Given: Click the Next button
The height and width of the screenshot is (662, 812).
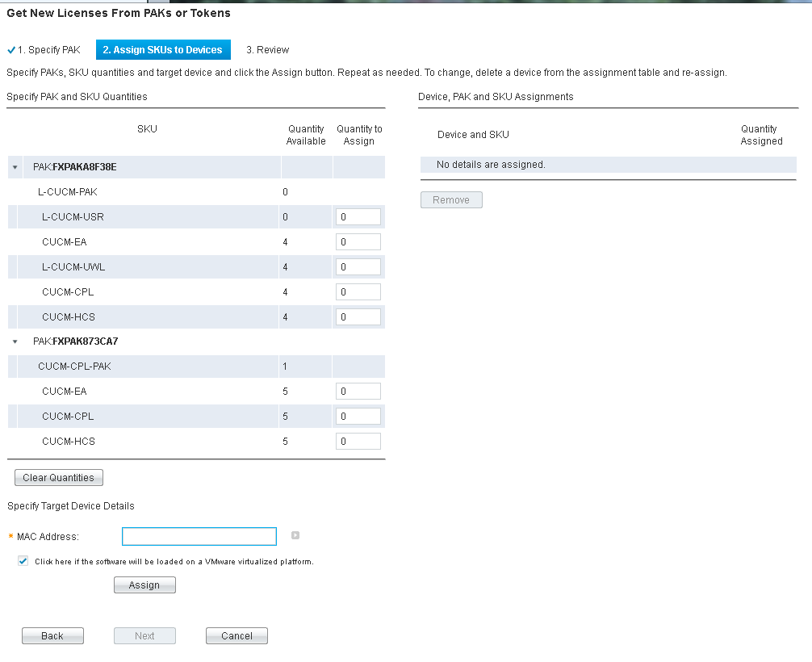Looking at the screenshot, I should pos(144,635).
